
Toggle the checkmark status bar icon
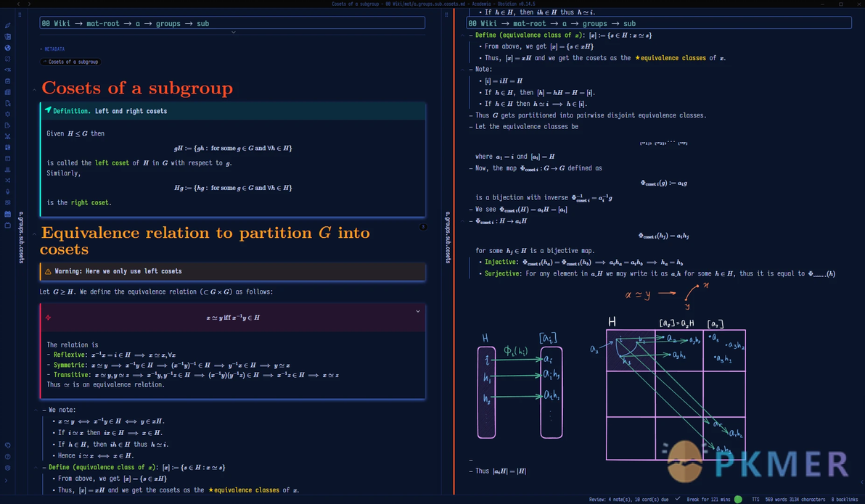(677, 499)
